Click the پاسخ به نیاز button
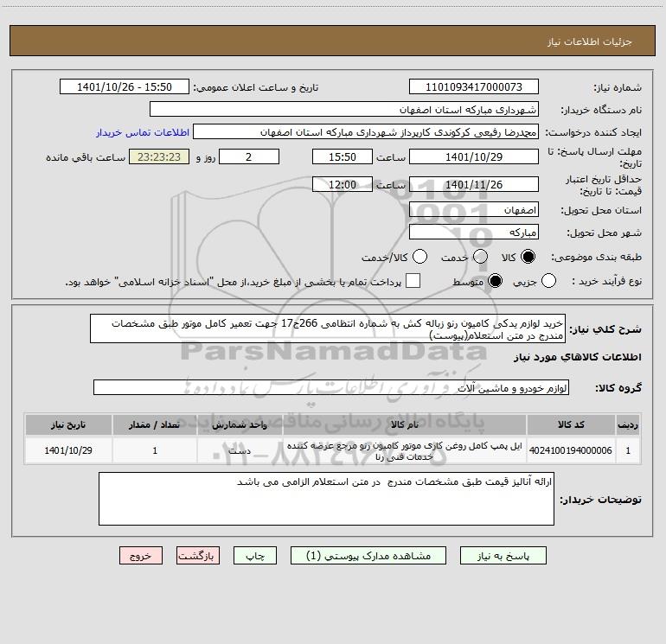Screen dimensions: 666x644 tap(503, 556)
